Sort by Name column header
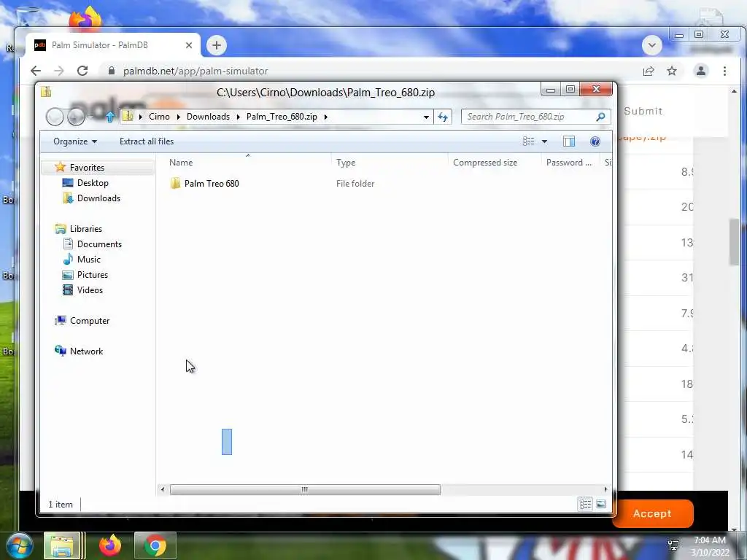This screenshot has width=747, height=560. pyautogui.click(x=181, y=163)
